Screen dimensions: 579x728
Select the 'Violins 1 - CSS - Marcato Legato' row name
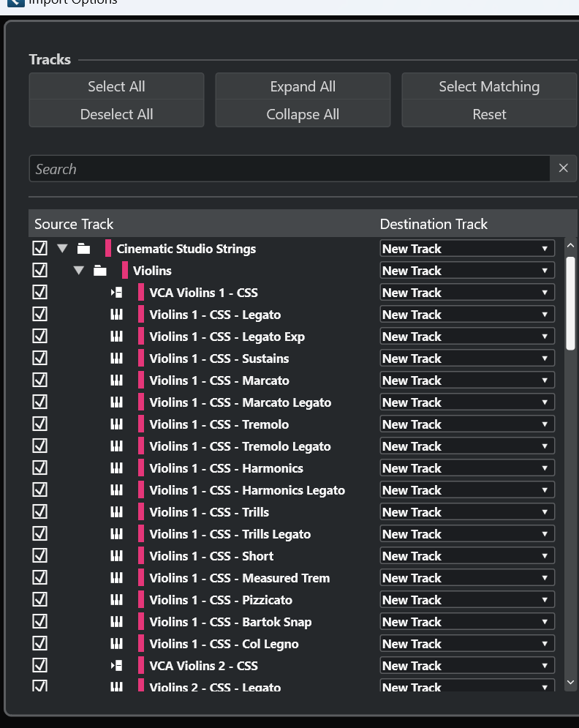(241, 402)
